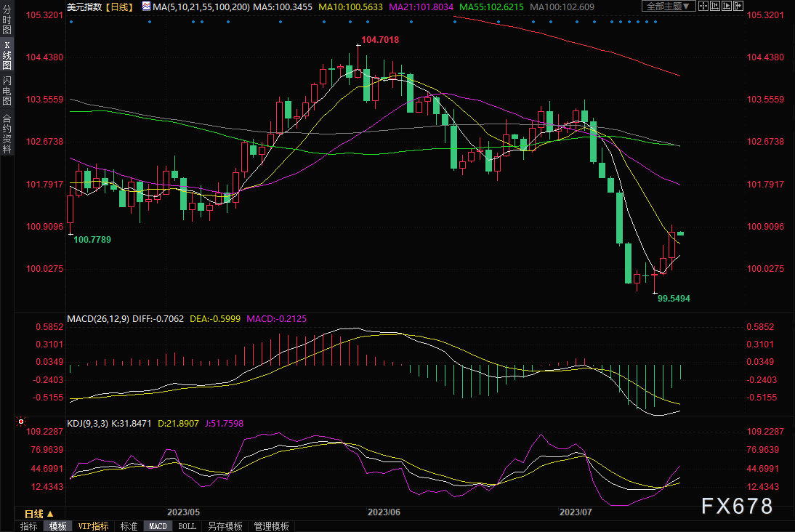Open the 全部主题 dropdown
Screen dimensions: 795x532
pos(667,7)
